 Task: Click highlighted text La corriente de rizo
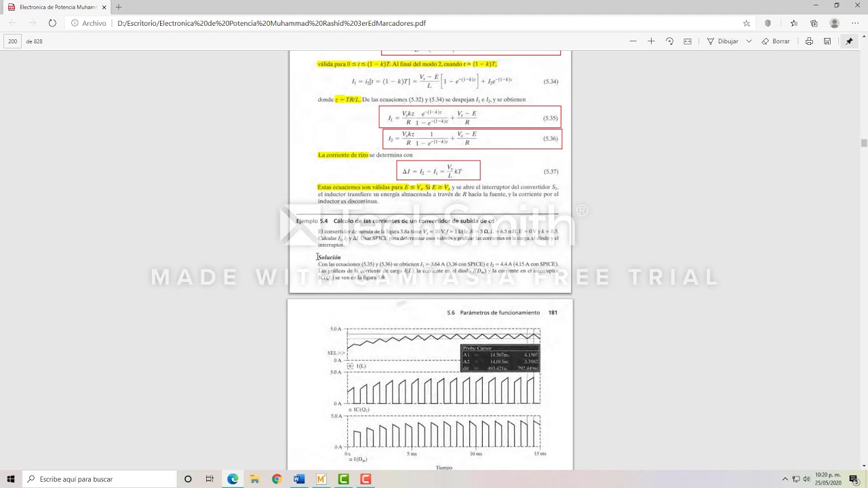coord(343,155)
